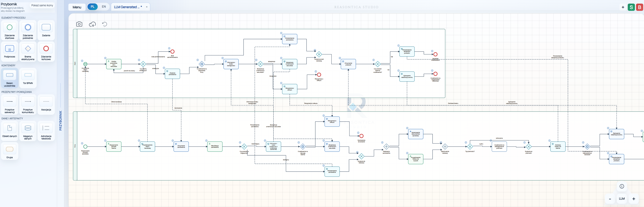Select the Scalanie po płatności gateway

[529, 147]
